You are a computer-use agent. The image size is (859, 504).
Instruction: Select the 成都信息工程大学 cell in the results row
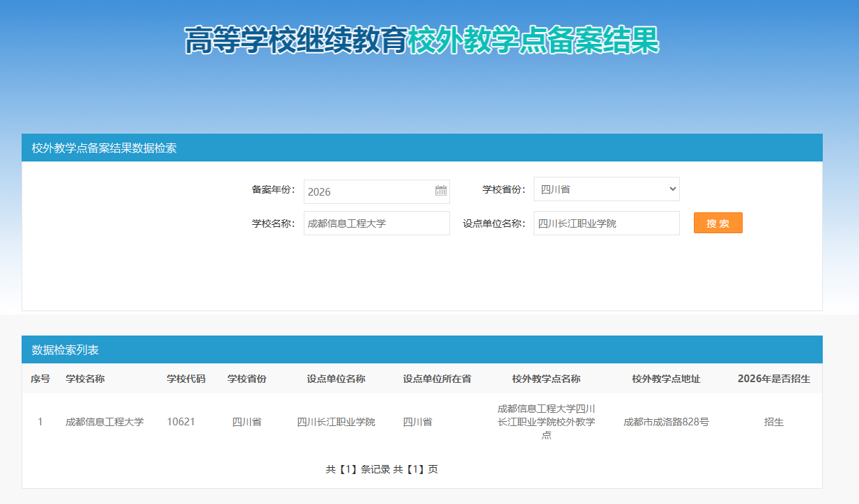coord(105,422)
